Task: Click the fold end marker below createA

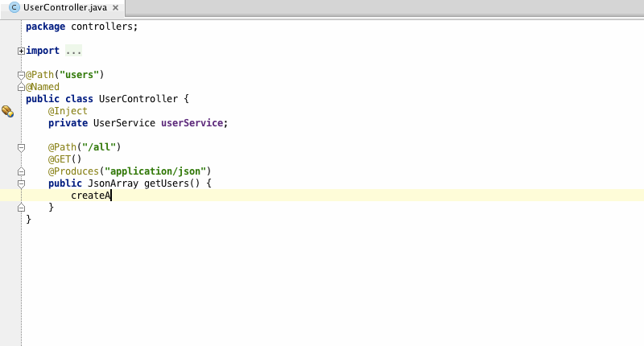Action: point(21,208)
